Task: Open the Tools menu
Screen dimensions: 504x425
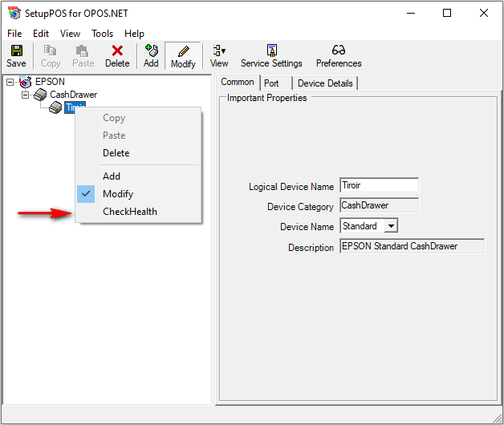Action: pos(102,34)
